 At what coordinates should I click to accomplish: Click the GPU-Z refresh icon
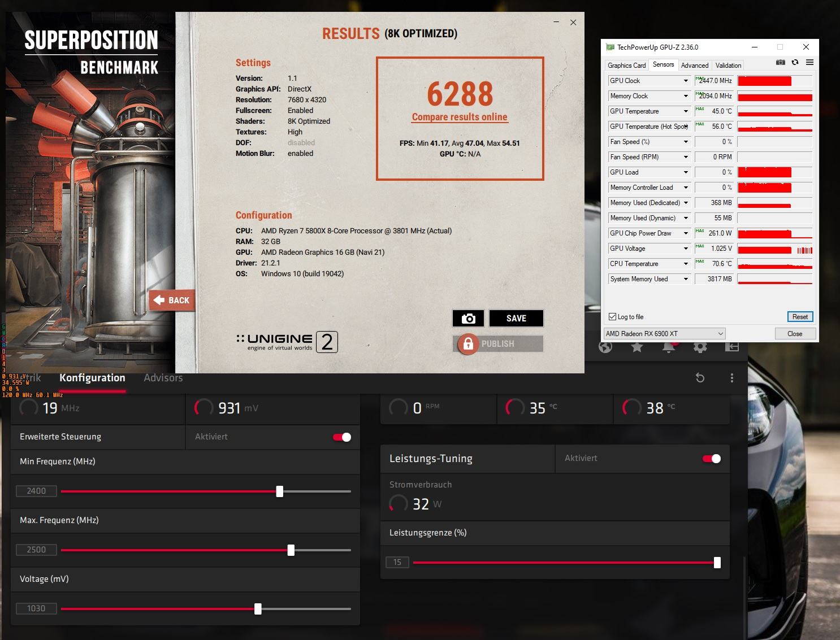(x=795, y=62)
